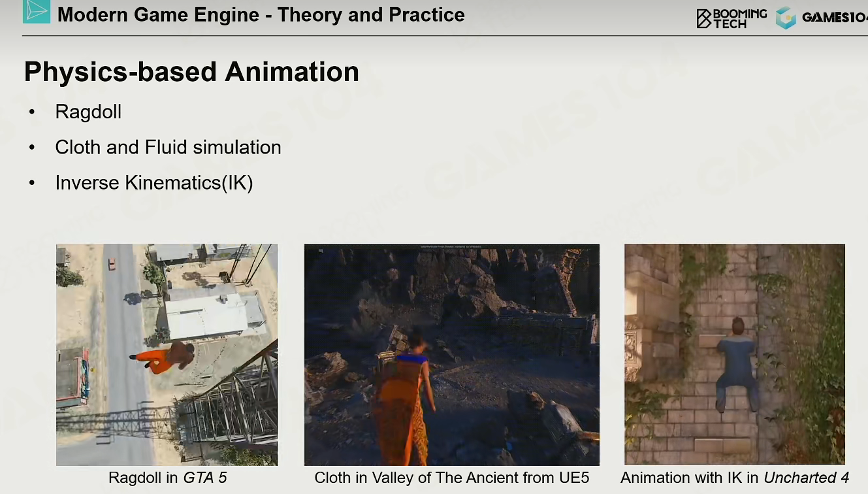Click the caption 'Ragdoll in GTA 5'
Screen dimensions: 868x494
tap(168, 478)
